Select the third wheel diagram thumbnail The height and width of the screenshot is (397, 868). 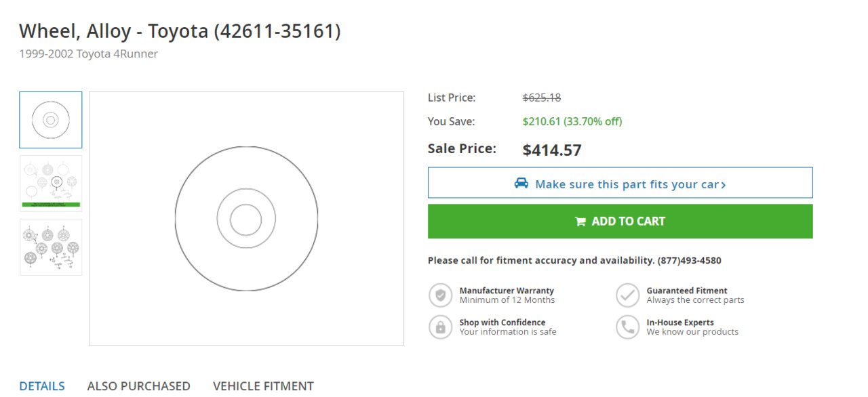coord(51,247)
